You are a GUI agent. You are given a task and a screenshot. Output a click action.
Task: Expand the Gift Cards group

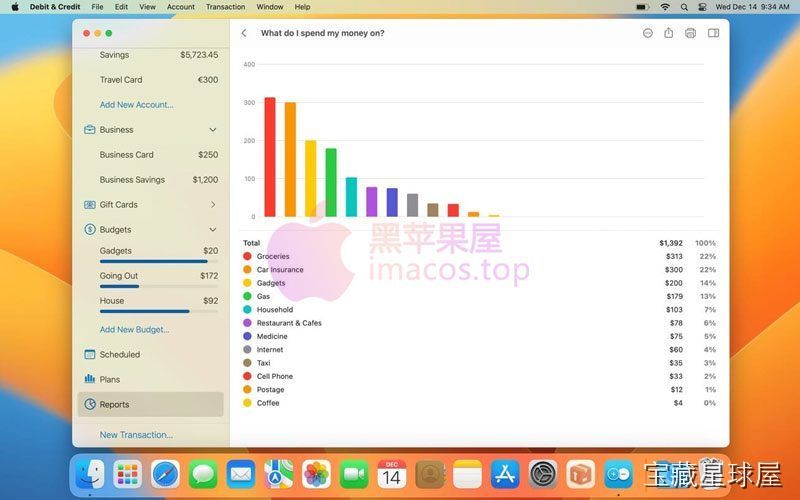pos(213,205)
